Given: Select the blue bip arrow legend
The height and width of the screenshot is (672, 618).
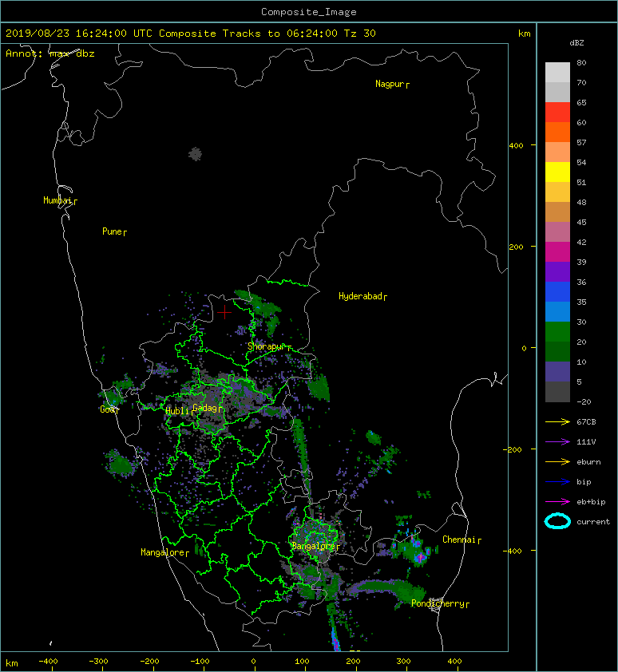Looking at the screenshot, I should (557, 482).
